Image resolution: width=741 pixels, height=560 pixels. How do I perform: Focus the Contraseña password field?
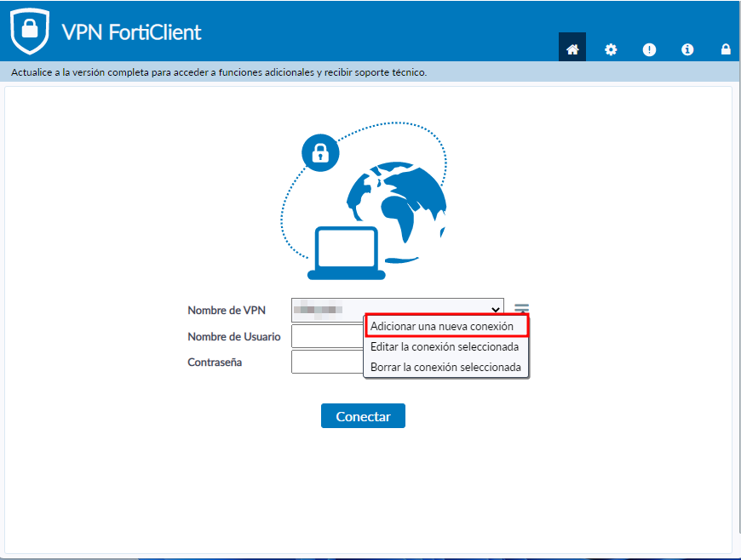[x=327, y=362]
